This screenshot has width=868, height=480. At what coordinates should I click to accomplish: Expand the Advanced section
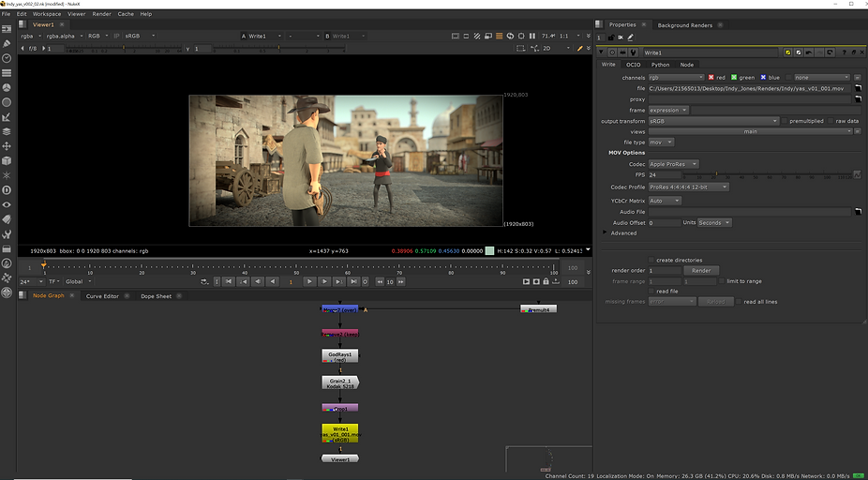pos(605,233)
